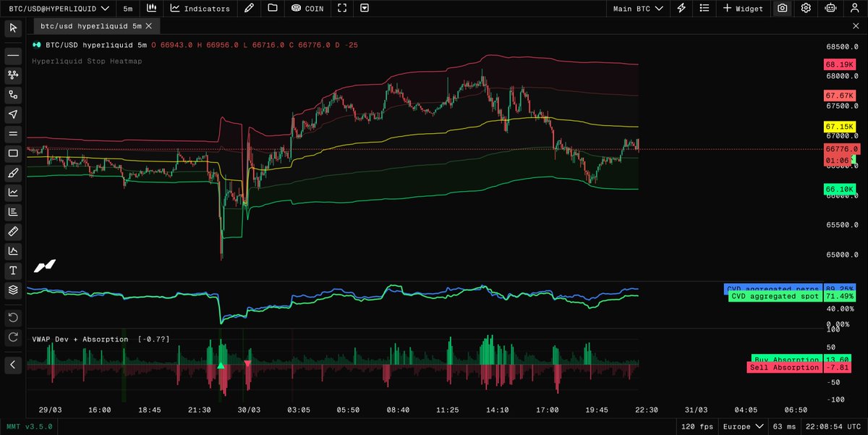Click the 68.19K red price tag

841,64
